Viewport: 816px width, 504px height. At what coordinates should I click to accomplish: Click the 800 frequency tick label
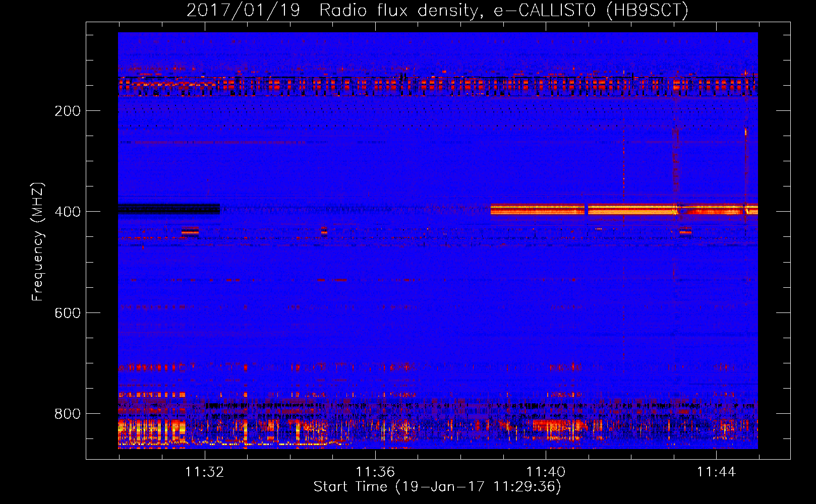tap(68, 414)
